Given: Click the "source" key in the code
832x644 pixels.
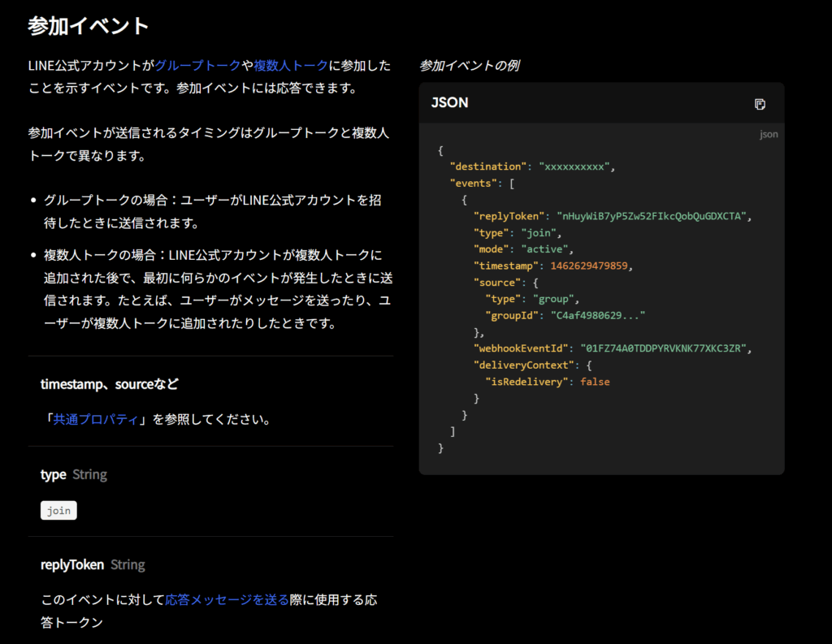Looking at the screenshot, I should (497, 283).
